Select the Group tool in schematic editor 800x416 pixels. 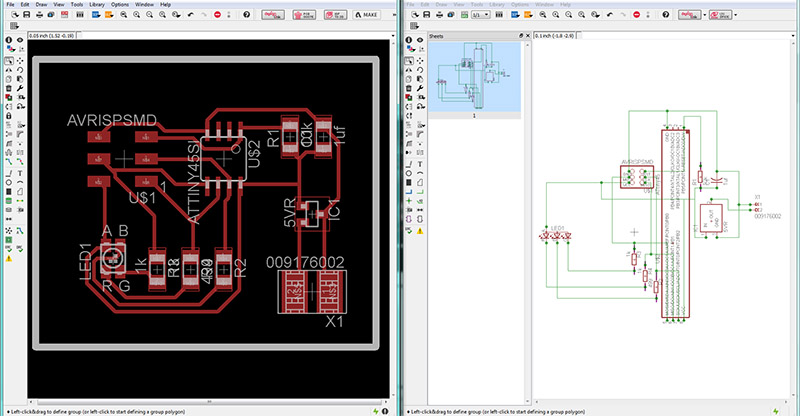click(409, 60)
